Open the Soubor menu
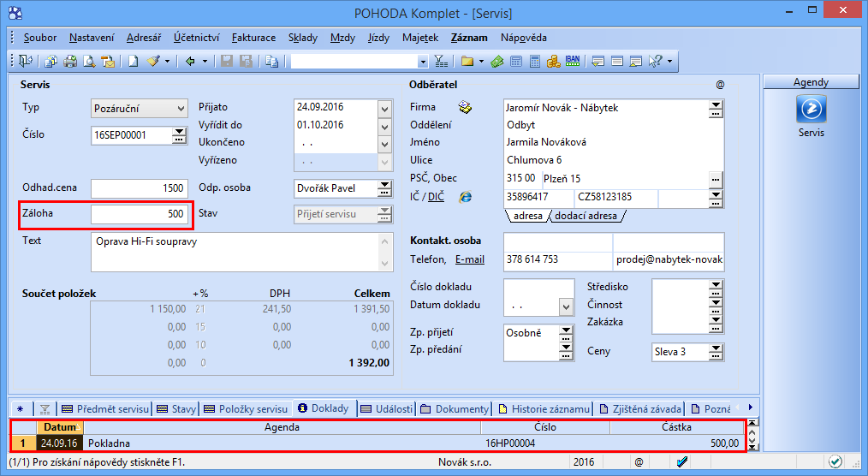 [x=40, y=38]
